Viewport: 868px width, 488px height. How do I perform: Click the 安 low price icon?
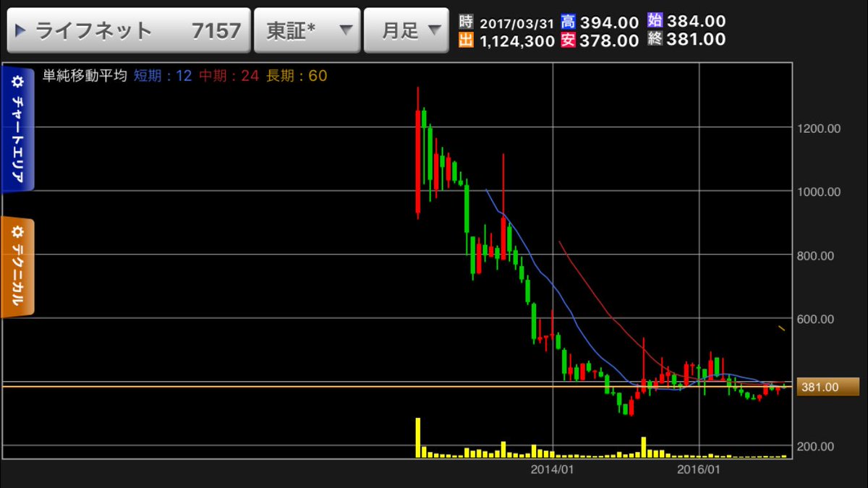pos(568,41)
